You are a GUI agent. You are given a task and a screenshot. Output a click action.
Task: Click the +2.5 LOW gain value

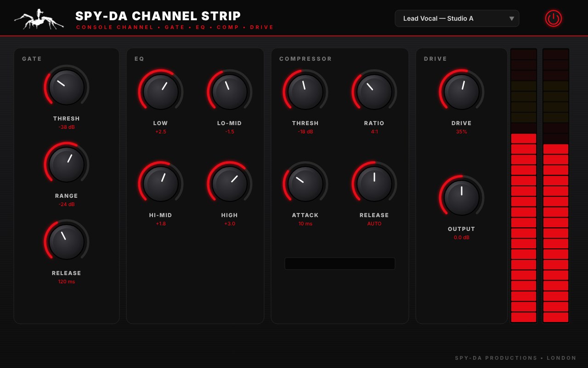pyautogui.click(x=161, y=132)
